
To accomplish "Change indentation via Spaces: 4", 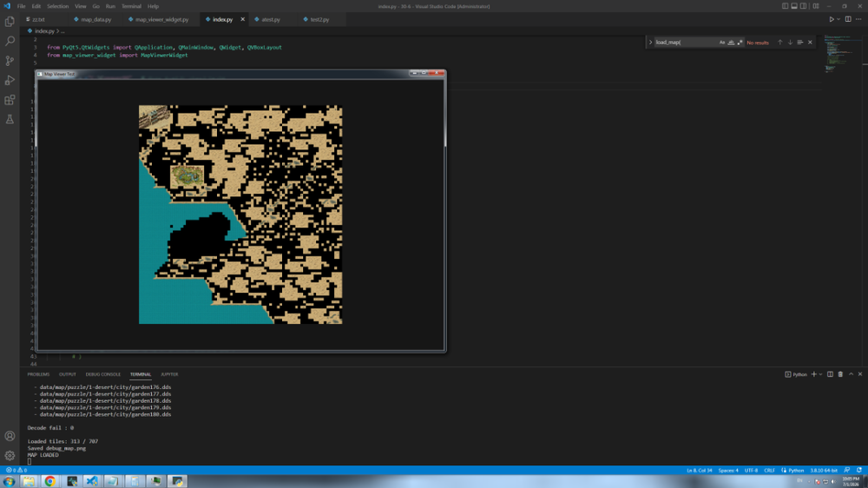I will tap(728, 471).
